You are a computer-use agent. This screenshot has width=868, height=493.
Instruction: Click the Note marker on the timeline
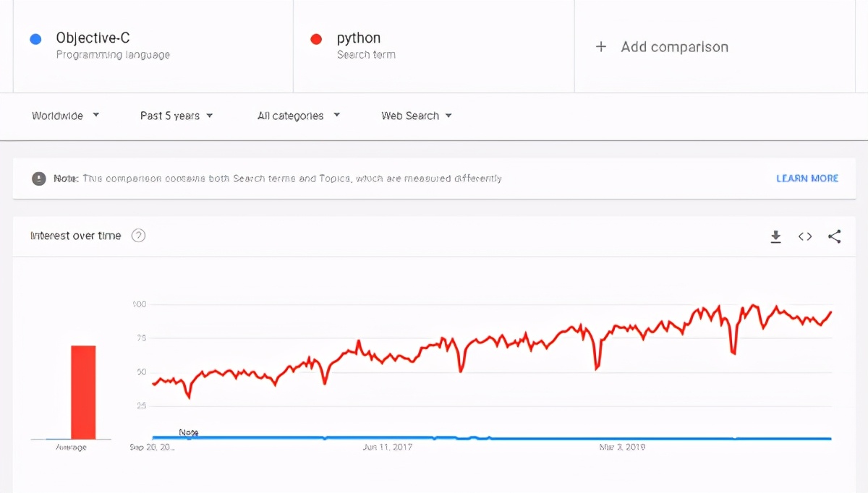(189, 432)
